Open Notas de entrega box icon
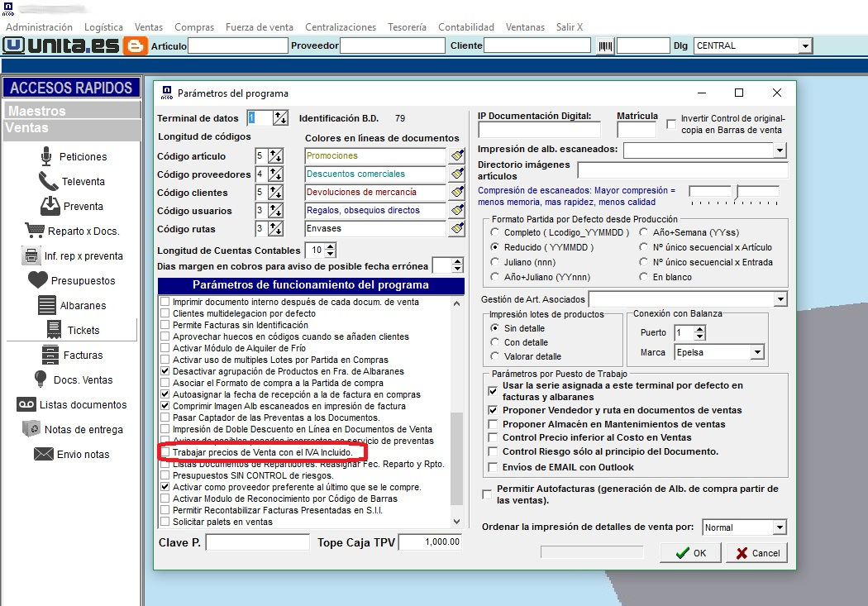The height and width of the screenshot is (606, 868). (x=31, y=429)
